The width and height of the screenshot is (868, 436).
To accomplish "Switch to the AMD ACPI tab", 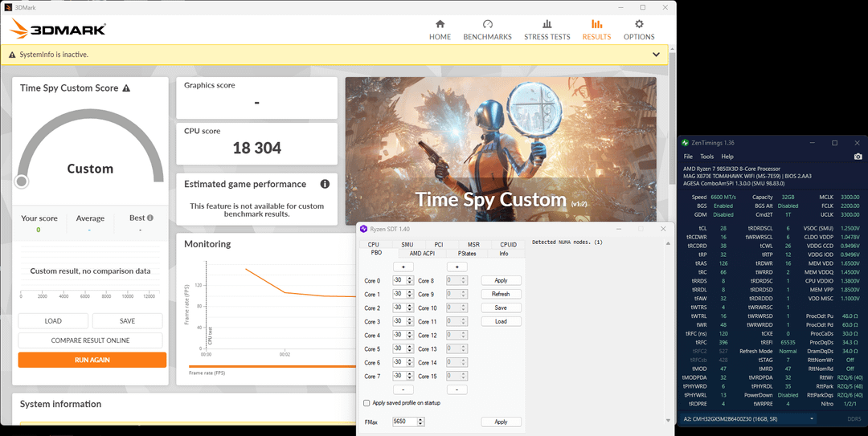I will coord(421,254).
